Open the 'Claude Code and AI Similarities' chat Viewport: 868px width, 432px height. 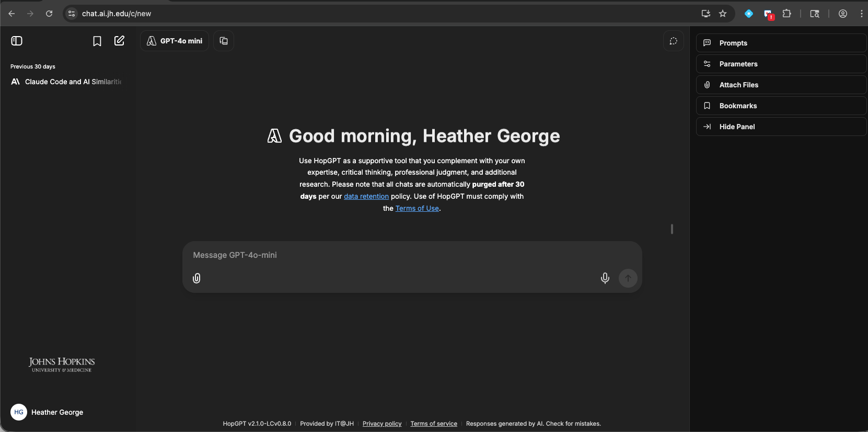(66, 82)
